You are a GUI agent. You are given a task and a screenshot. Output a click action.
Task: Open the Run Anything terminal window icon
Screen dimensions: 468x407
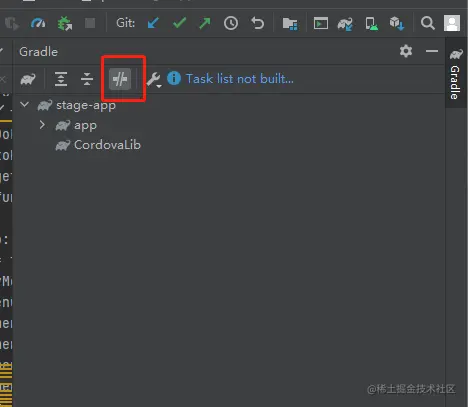[321, 23]
